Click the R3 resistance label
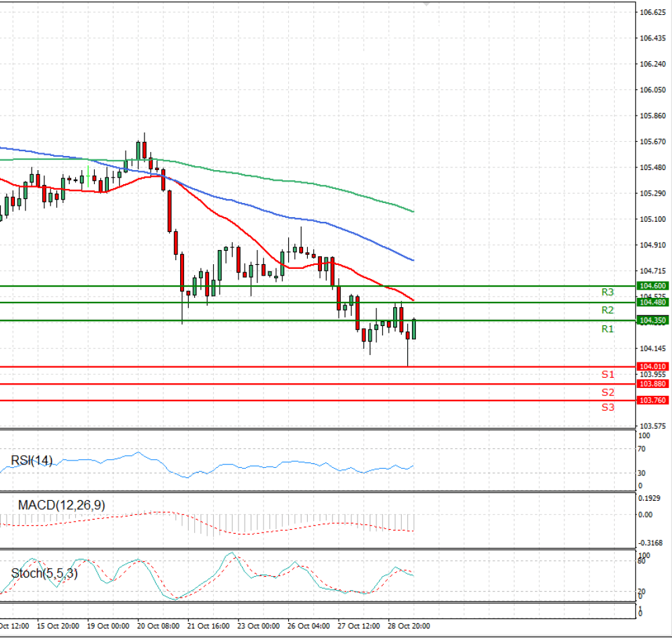Viewport: 672px width, 638px height. (607, 292)
